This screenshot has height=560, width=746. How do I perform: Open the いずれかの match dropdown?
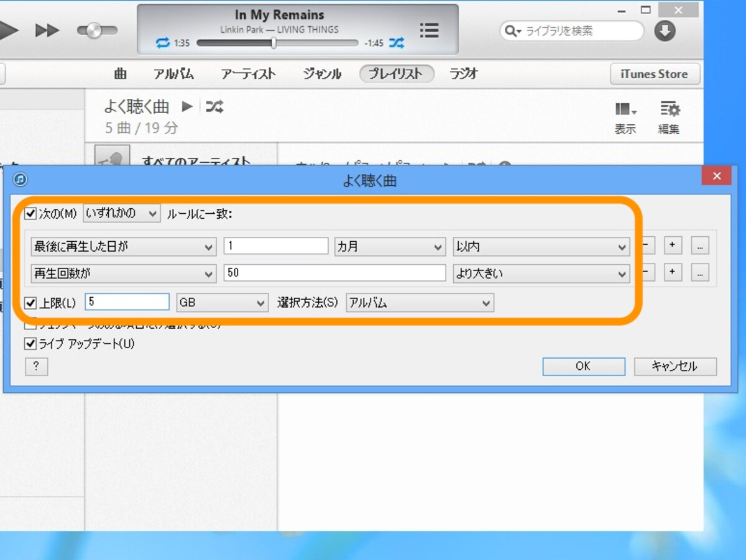click(x=122, y=214)
